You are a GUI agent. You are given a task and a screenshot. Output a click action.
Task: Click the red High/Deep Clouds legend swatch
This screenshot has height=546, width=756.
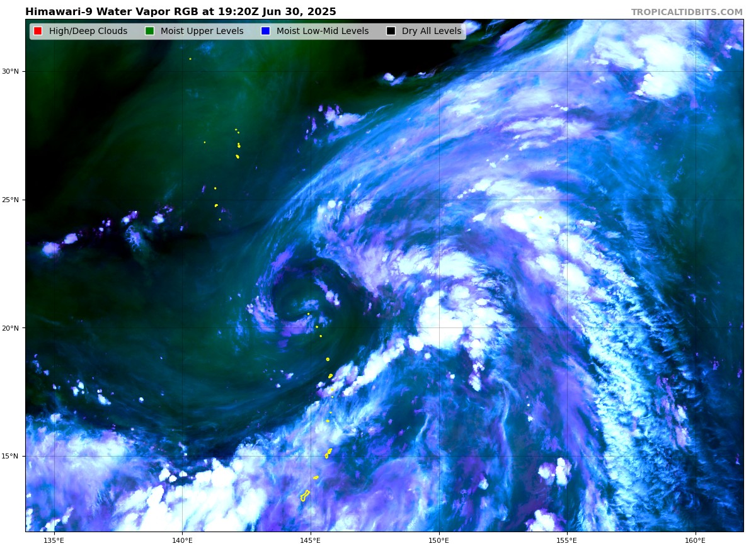38,31
